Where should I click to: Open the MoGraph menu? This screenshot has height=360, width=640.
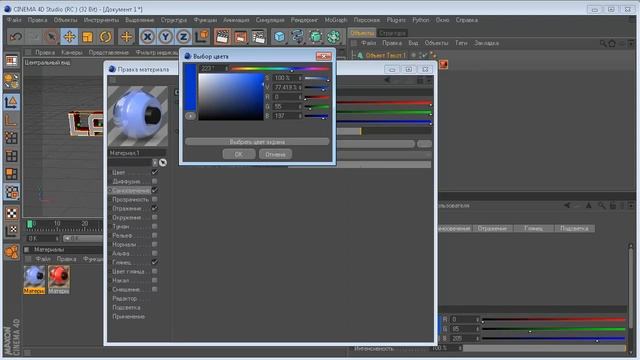tap(336, 20)
